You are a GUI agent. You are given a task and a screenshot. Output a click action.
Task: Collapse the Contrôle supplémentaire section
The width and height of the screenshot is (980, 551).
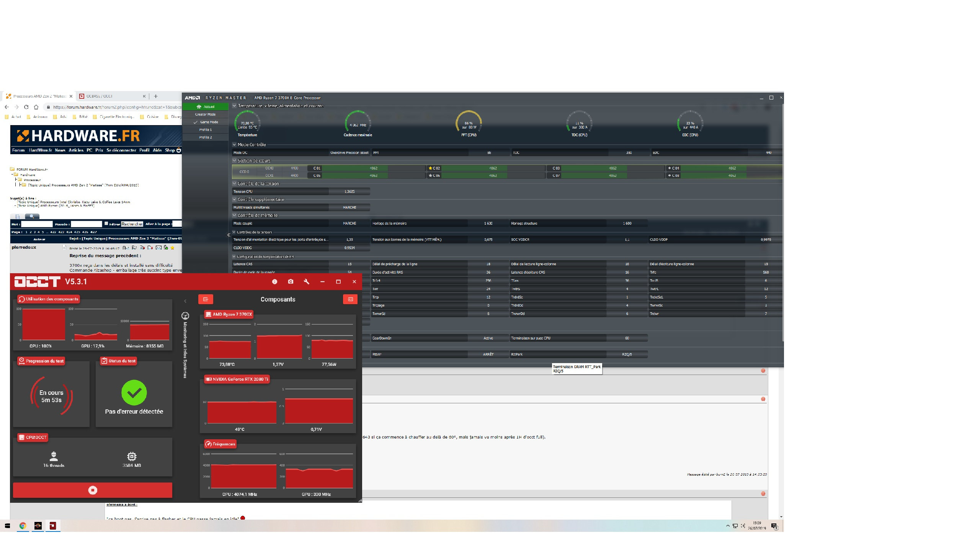pyautogui.click(x=234, y=199)
